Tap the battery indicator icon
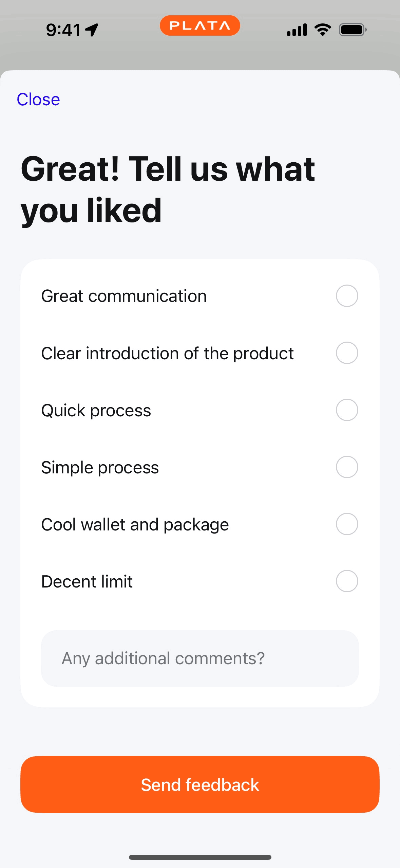The height and width of the screenshot is (868, 400). coord(353,30)
